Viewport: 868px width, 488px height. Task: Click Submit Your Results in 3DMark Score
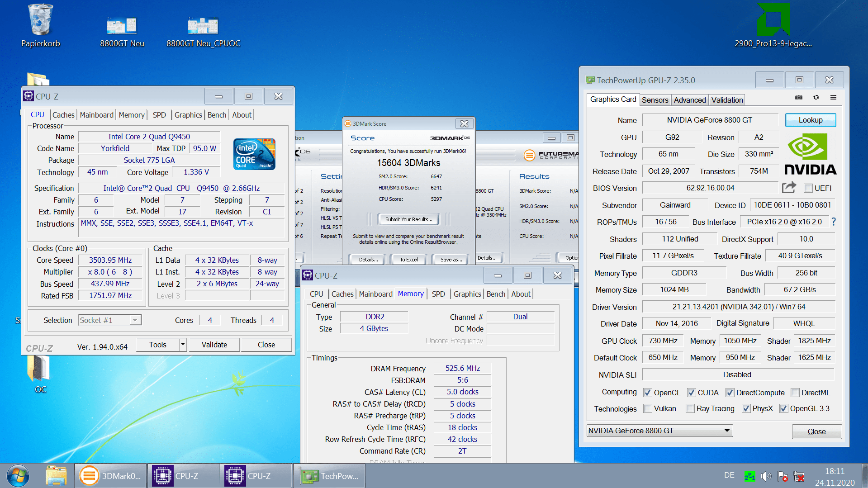click(x=408, y=219)
